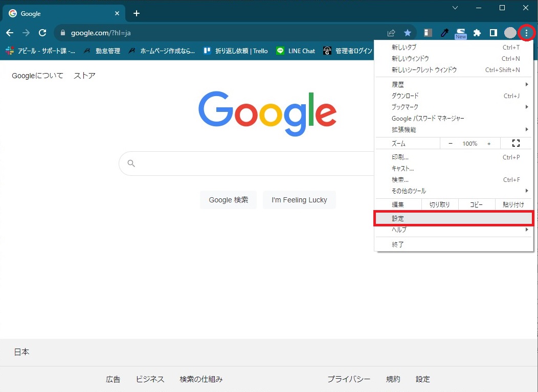Screen dimensions: 538x392
Task: Expand the 履歴 submenu
Action: pyautogui.click(x=454, y=84)
